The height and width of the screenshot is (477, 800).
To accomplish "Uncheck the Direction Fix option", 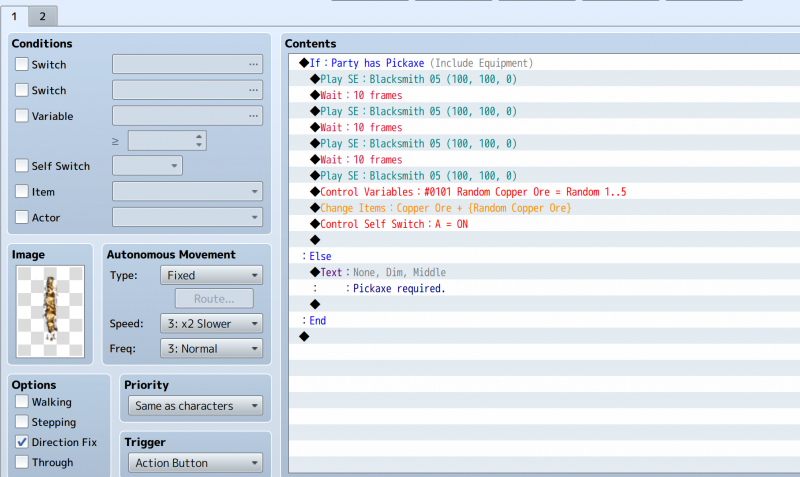I will [x=21, y=442].
